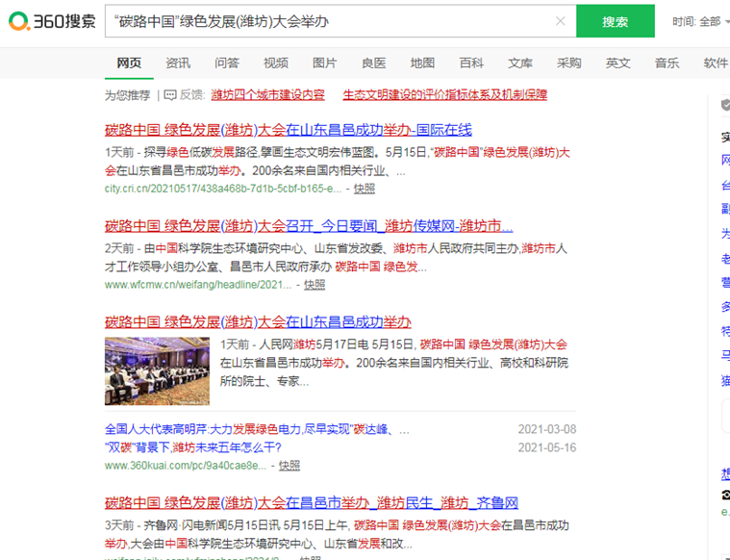
Task: Click snippet text 齐鲁网·闪电新闻5月15日讯
Action: point(212,525)
